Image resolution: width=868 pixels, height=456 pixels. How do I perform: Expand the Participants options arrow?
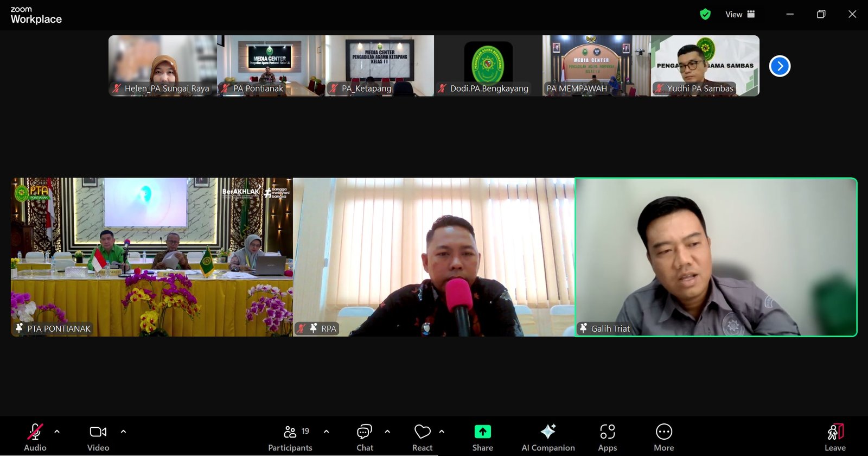[x=326, y=432]
